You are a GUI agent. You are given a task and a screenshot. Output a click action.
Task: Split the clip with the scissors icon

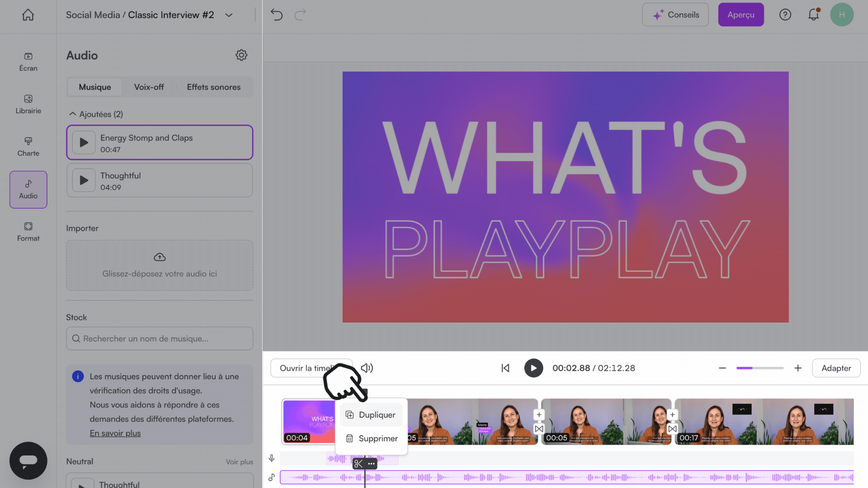pyautogui.click(x=358, y=464)
